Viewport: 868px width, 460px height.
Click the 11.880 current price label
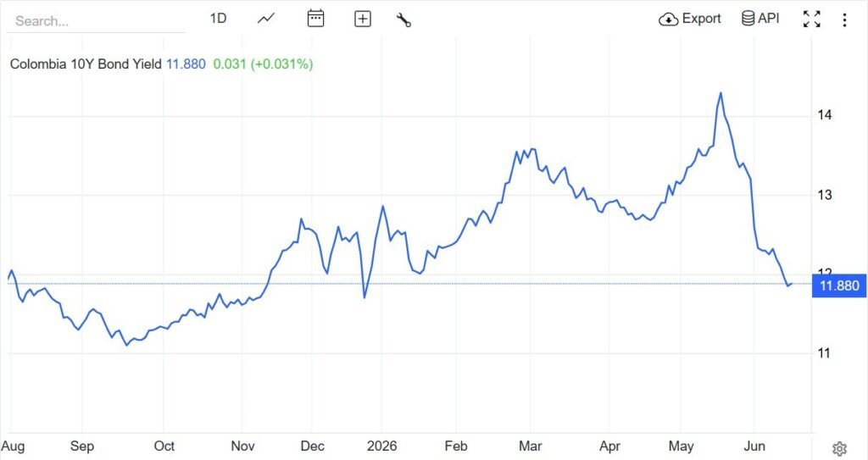838,285
